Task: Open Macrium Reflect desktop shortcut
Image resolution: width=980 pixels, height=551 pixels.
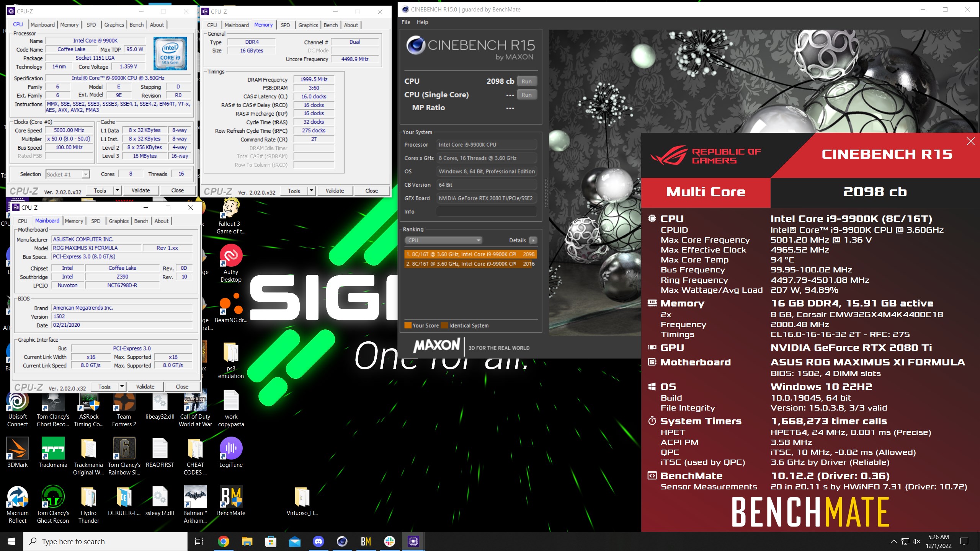Action: (18, 505)
